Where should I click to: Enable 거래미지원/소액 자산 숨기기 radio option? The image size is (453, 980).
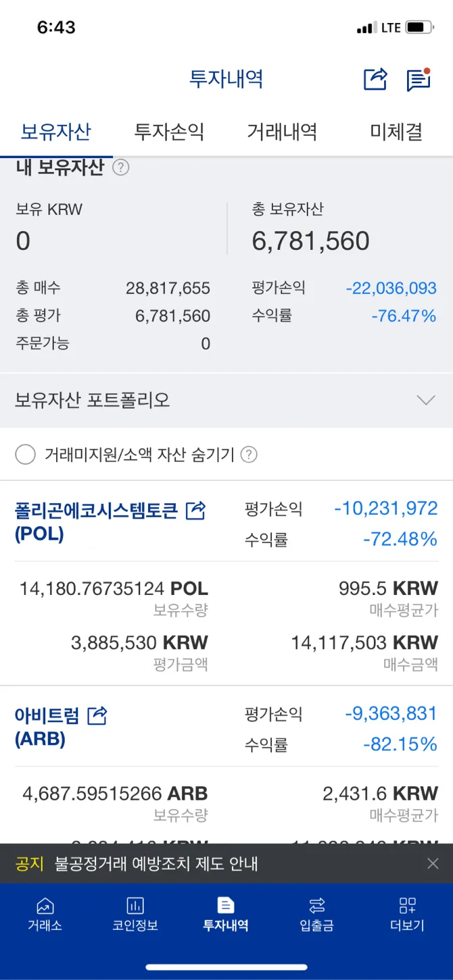point(25,455)
